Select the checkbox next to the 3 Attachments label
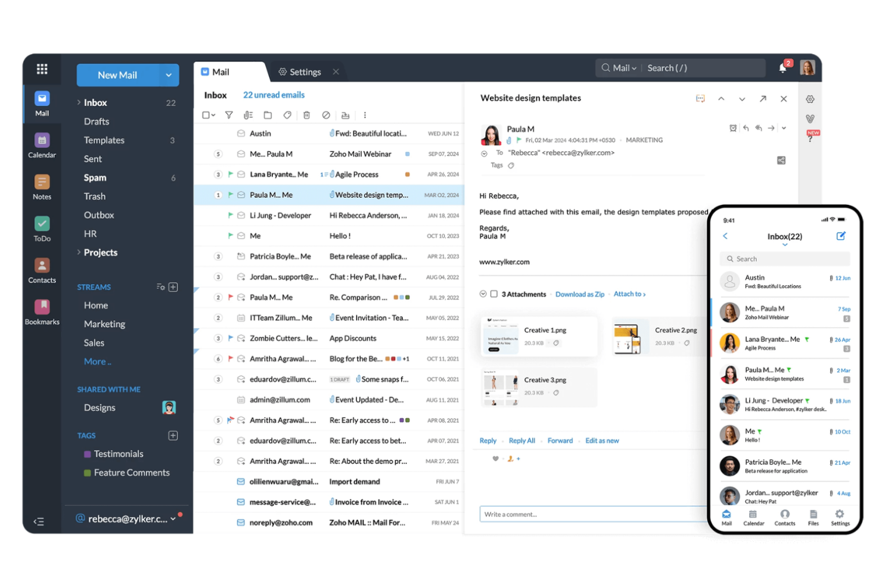Viewport: 882px width, 588px height. coord(494,294)
